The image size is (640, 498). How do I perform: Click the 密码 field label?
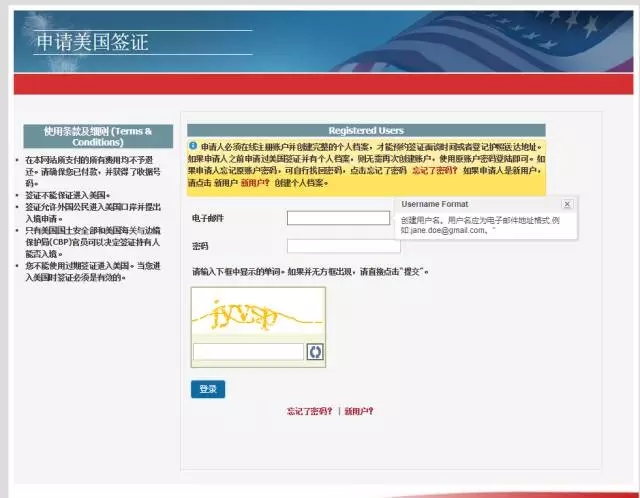pos(200,247)
